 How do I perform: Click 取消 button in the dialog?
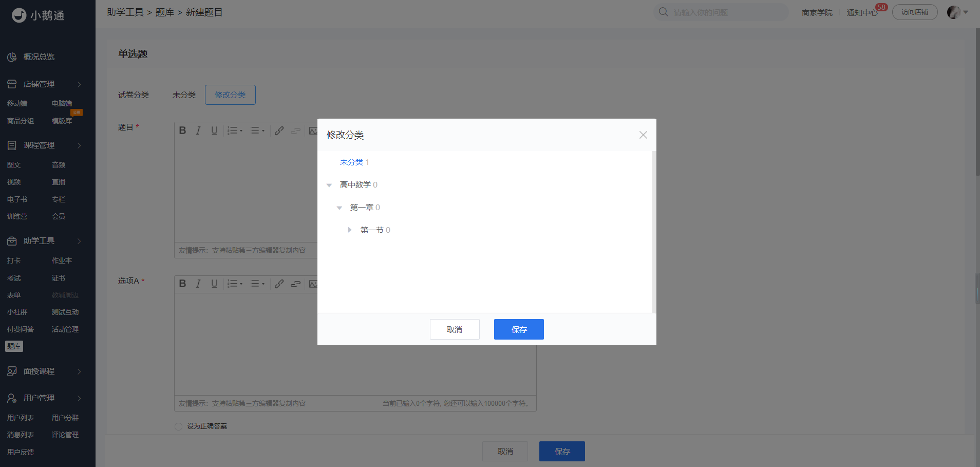455,329
